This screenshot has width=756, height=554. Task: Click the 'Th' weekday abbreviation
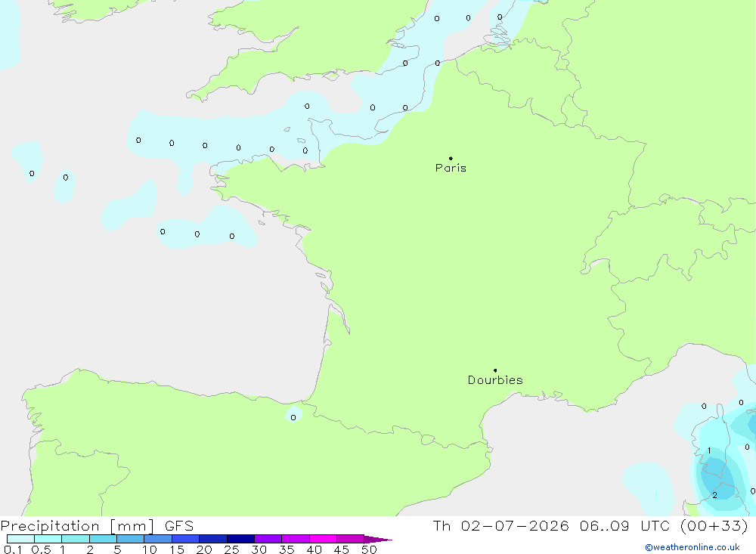[442, 525]
